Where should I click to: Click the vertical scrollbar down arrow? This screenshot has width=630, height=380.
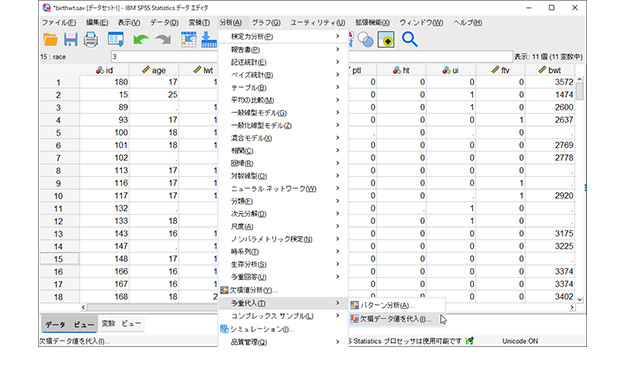click(579, 299)
